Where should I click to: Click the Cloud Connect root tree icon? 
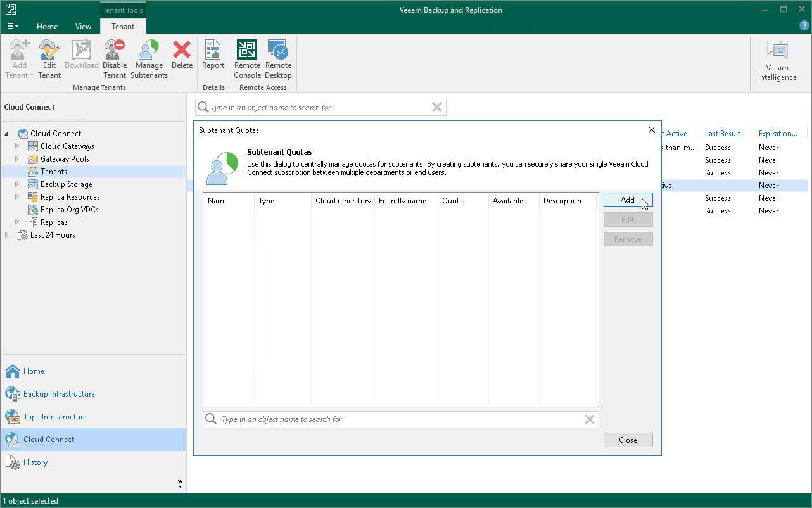[23, 134]
